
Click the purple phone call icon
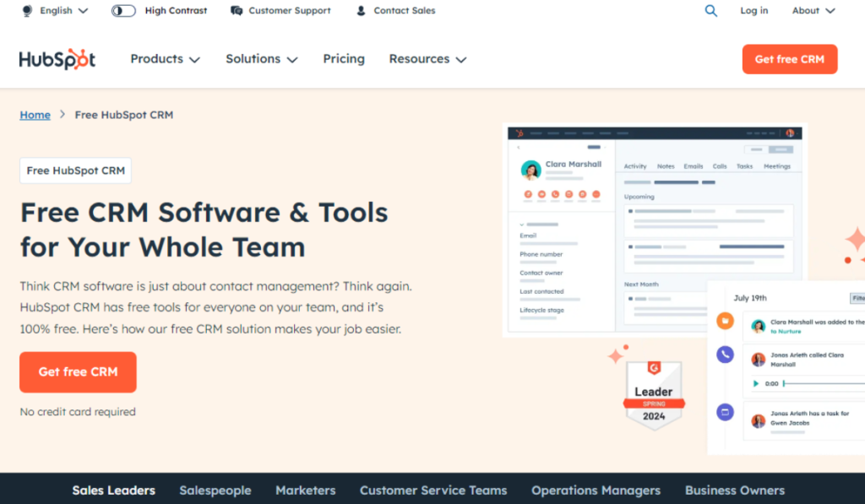pyautogui.click(x=725, y=354)
